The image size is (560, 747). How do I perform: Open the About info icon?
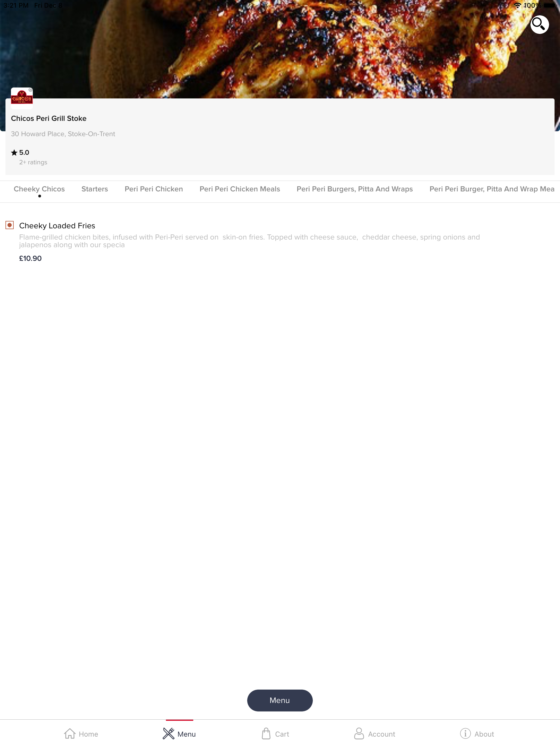point(465,734)
